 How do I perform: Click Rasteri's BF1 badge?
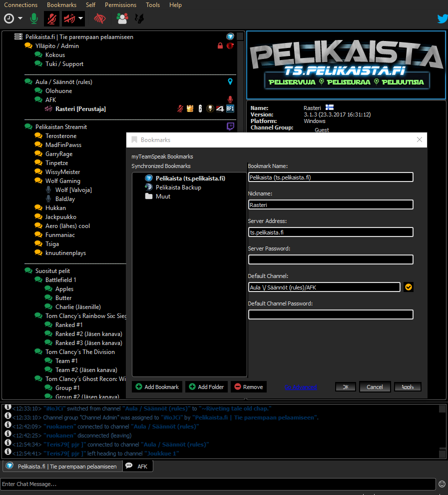[230, 108]
